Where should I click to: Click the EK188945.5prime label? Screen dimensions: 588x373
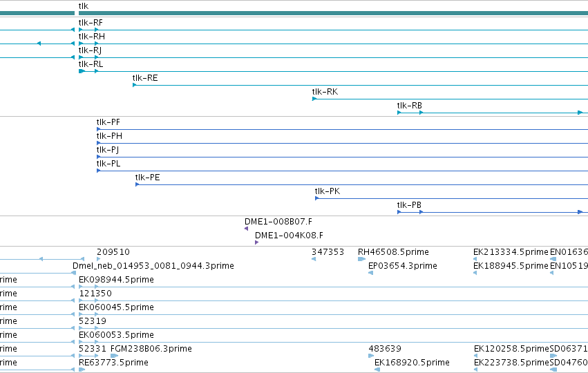tap(511, 267)
